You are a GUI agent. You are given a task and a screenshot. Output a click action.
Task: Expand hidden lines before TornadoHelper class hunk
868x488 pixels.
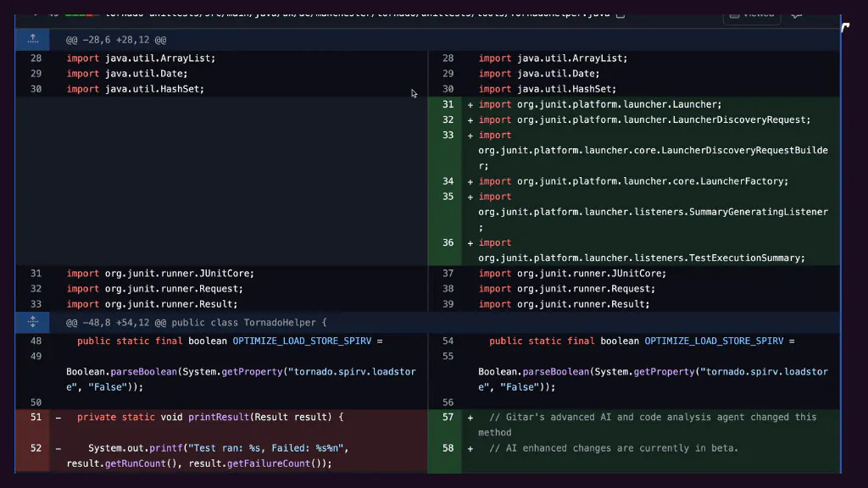click(x=33, y=322)
